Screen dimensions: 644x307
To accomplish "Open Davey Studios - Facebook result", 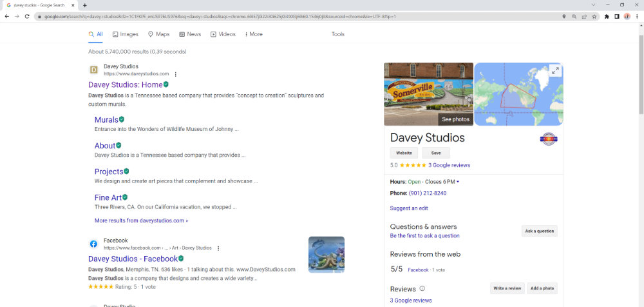I will [x=133, y=259].
